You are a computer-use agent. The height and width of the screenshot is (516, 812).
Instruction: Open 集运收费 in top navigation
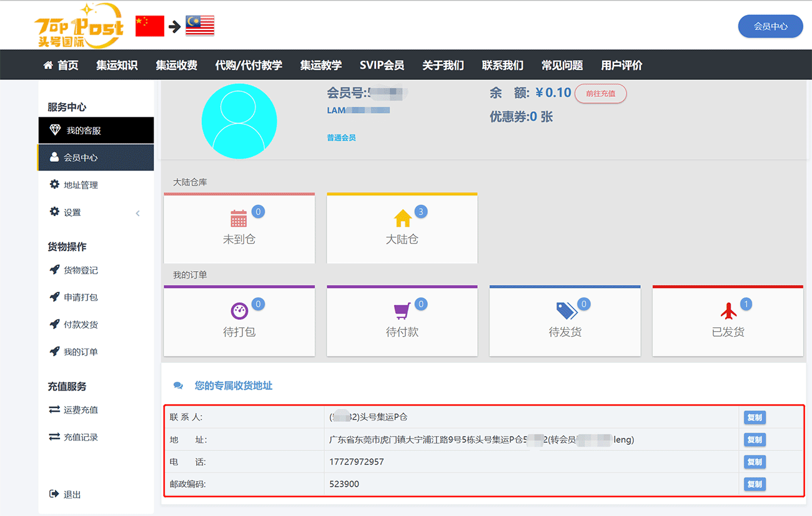(176, 65)
